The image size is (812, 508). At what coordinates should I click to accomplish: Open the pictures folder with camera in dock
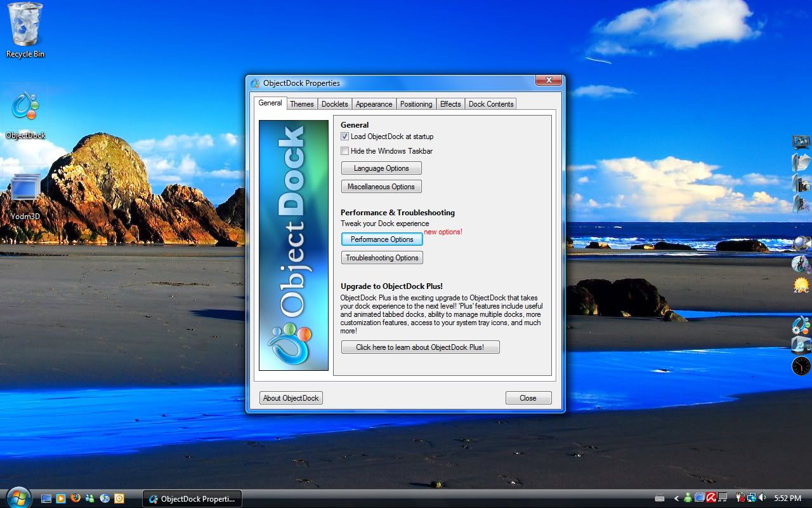tap(801, 183)
